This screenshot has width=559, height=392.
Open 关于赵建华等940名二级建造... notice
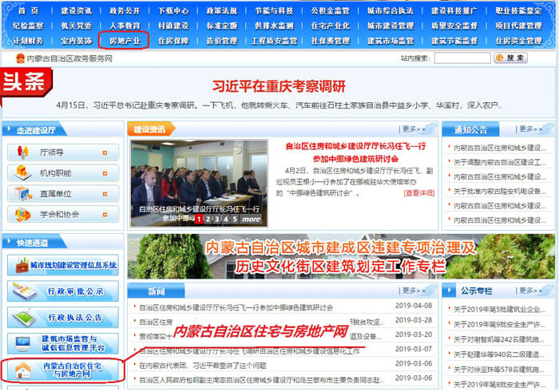click(x=499, y=354)
